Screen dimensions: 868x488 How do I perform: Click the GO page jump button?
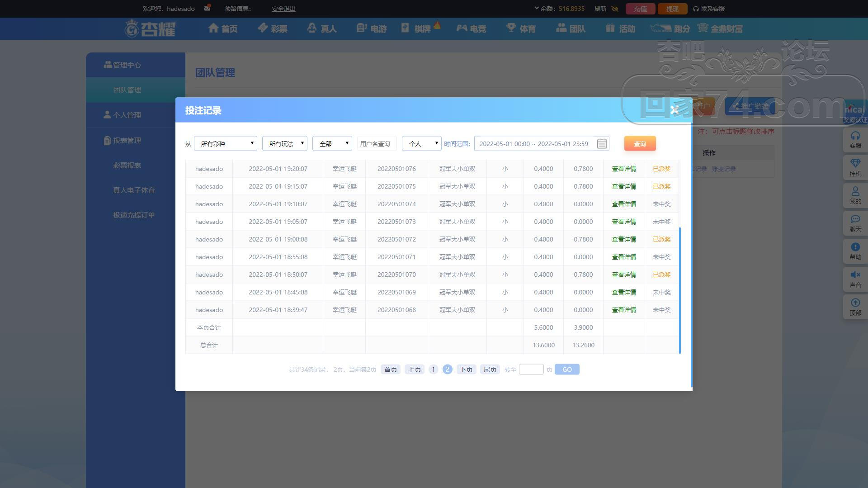coord(567,370)
